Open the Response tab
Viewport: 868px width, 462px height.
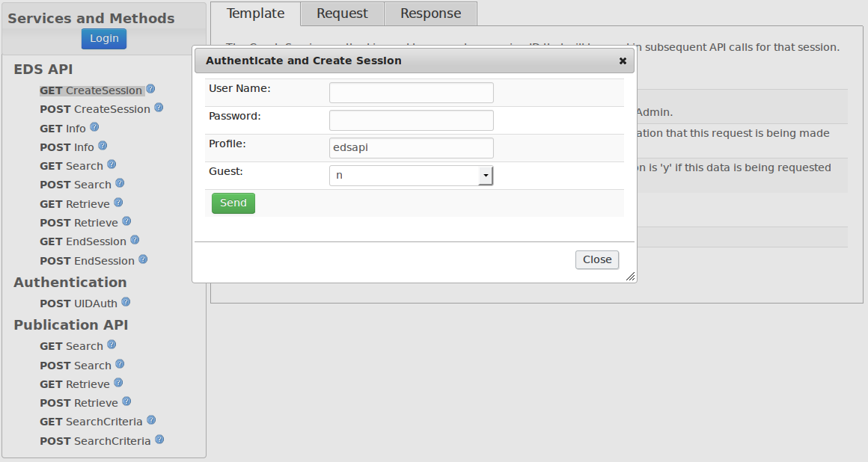tap(430, 13)
